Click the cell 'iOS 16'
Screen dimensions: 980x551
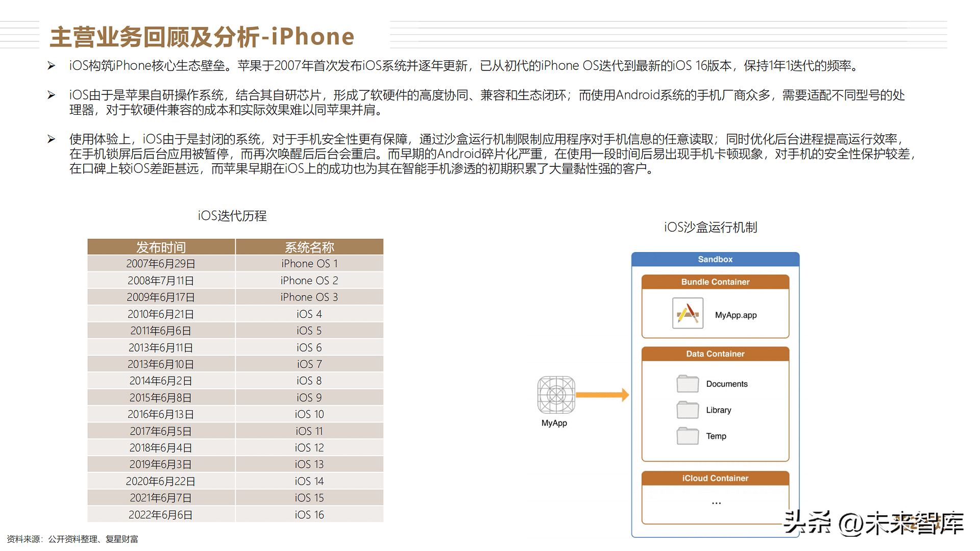[309, 515]
